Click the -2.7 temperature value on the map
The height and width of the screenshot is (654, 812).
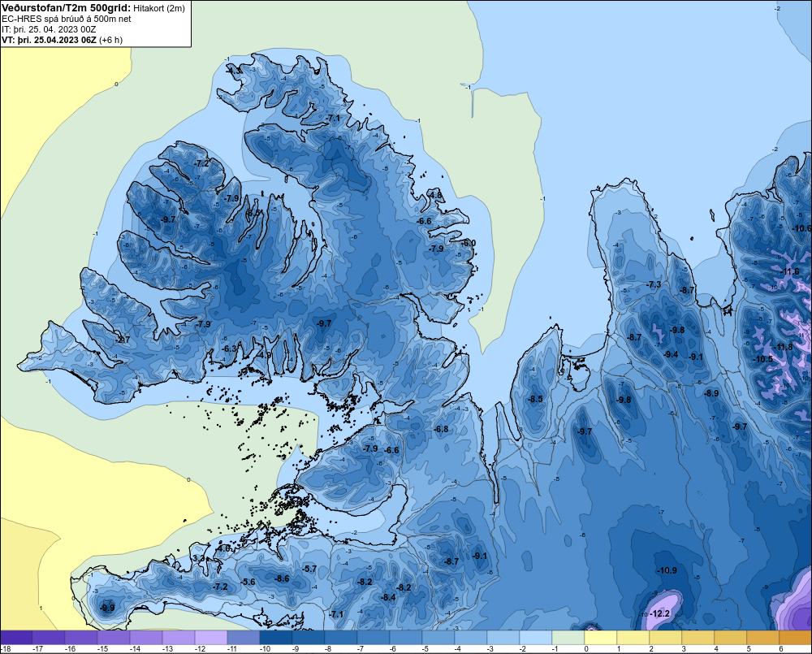pos(123,340)
